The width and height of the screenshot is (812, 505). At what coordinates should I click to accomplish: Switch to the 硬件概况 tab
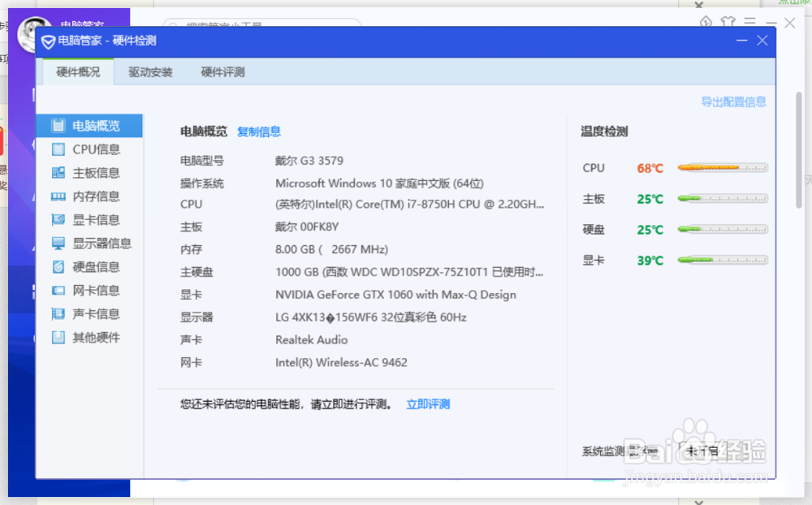click(x=78, y=71)
